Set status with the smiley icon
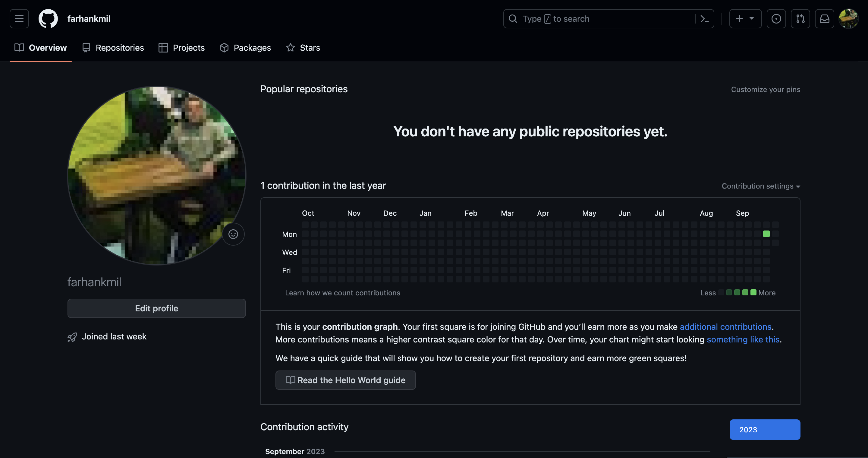Screen dimensions: 868x458 point(233,234)
